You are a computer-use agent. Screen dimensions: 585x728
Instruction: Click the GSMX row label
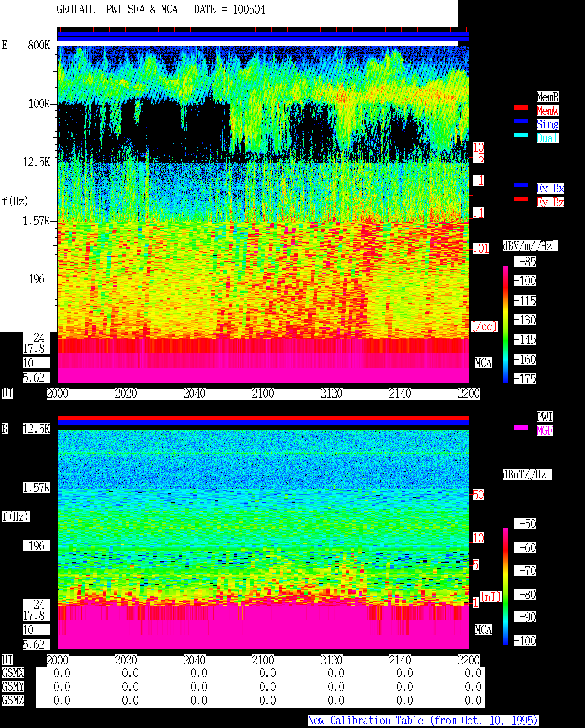(13, 673)
